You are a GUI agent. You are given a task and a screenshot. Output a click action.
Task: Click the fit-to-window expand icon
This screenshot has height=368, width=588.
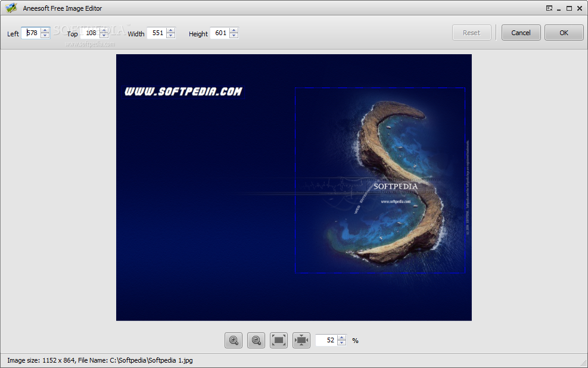[279, 340]
